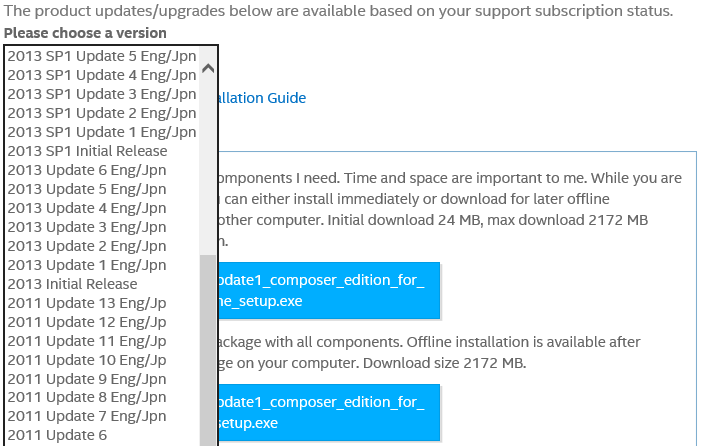Select 2011 Update 11 Eng/Jp option
Screen dimensions: 703x446
[87, 341]
